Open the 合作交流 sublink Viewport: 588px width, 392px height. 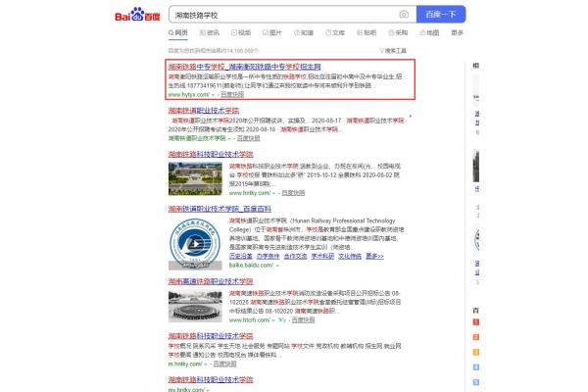tap(296, 256)
